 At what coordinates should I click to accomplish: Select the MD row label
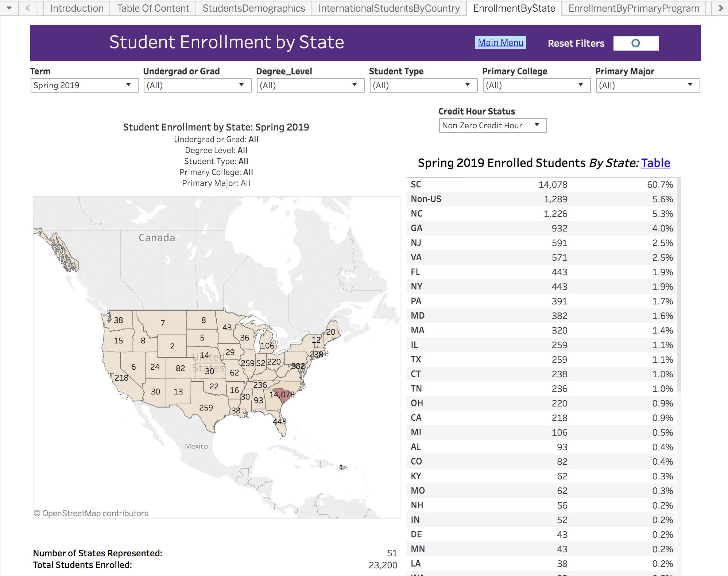click(x=418, y=316)
